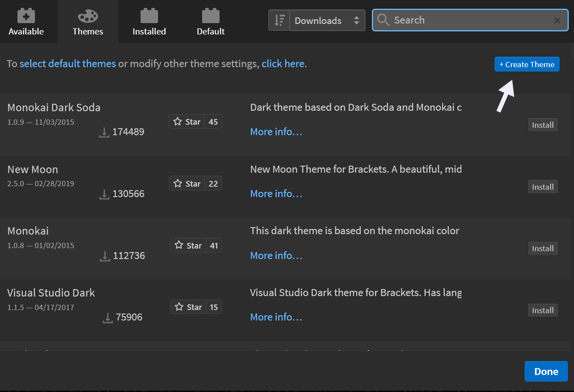Open More info for Monokai Dark Soda
The height and width of the screenshot is (392, 574).
(x=276, y=132)
